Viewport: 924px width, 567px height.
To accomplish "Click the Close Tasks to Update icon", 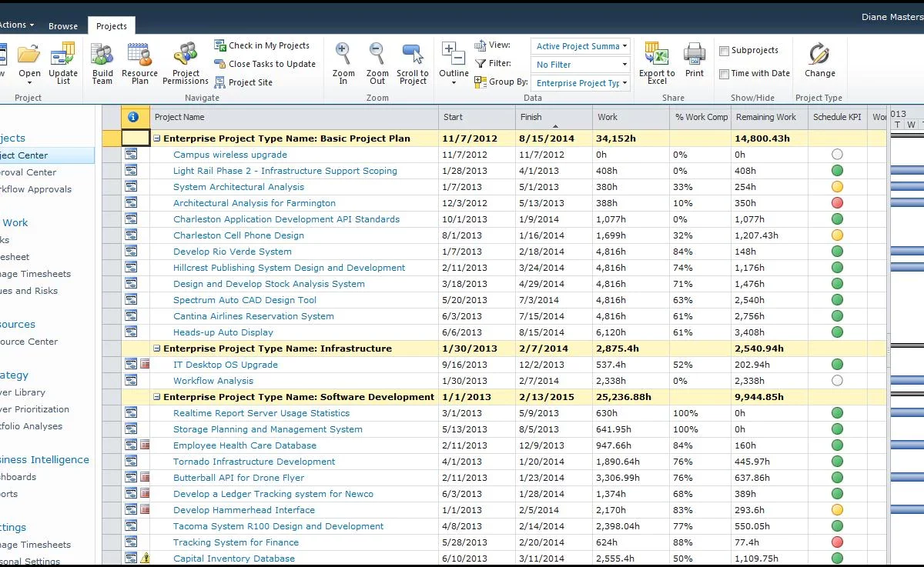I will (x=220, y=64).
